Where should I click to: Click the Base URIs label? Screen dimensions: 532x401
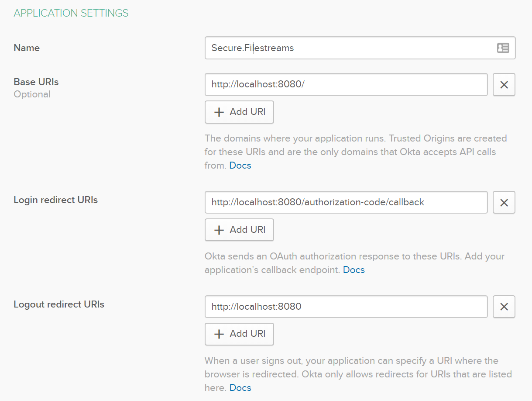click(x=36, y=82)
